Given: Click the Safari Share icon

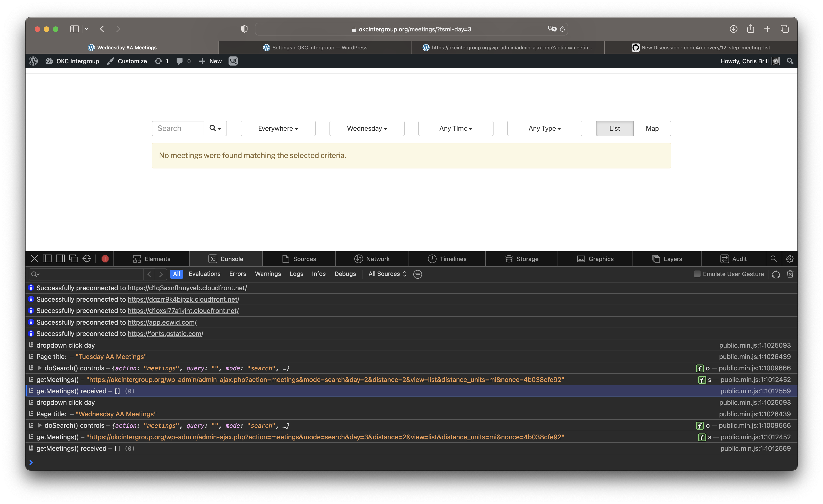Looking at the screenshot, I should (751, 29).
